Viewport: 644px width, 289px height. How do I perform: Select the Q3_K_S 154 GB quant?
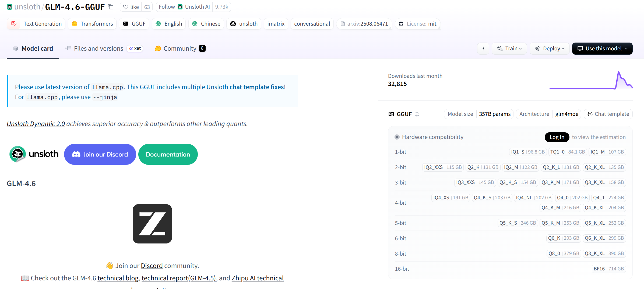point(518,182)
